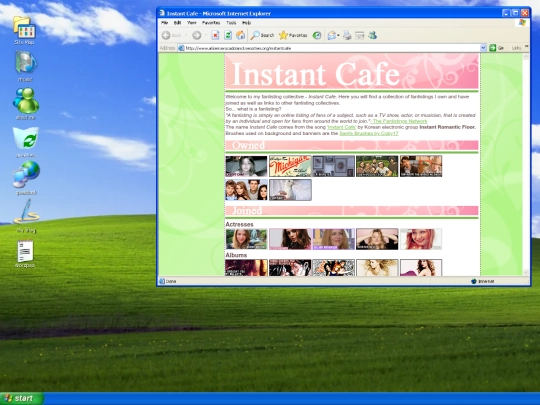Open the Back button history dropdown arrow
Screen dimensions: 540x405
186,35
